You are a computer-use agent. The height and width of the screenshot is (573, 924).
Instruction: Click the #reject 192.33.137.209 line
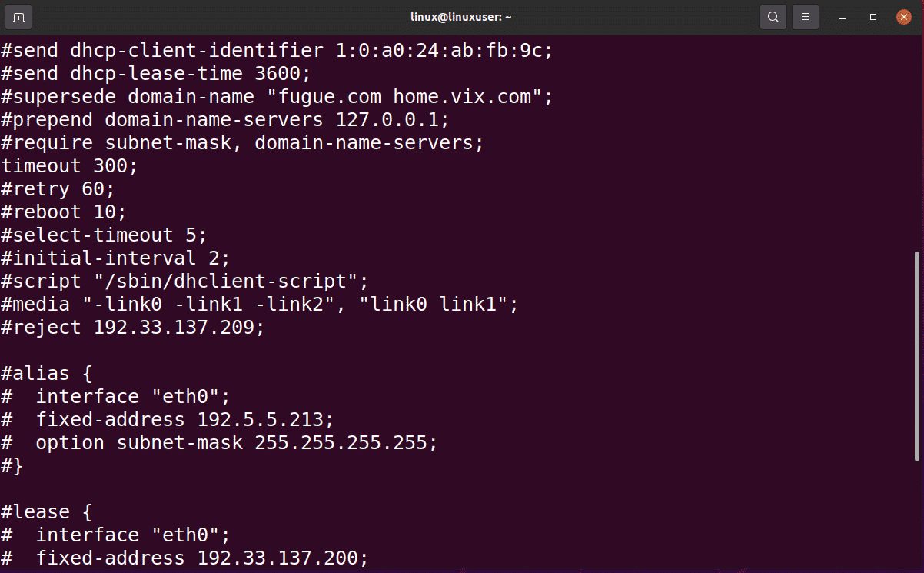tap(133, 328)
